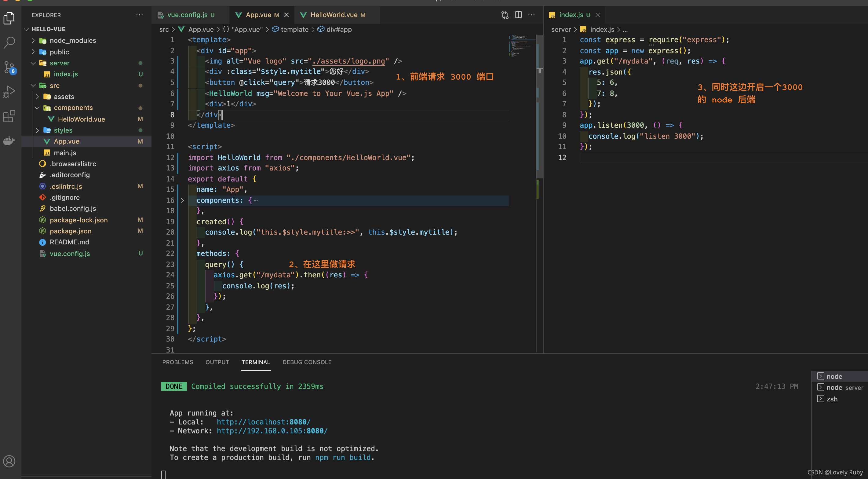Click the open changes compare icon

click(505, 15)
